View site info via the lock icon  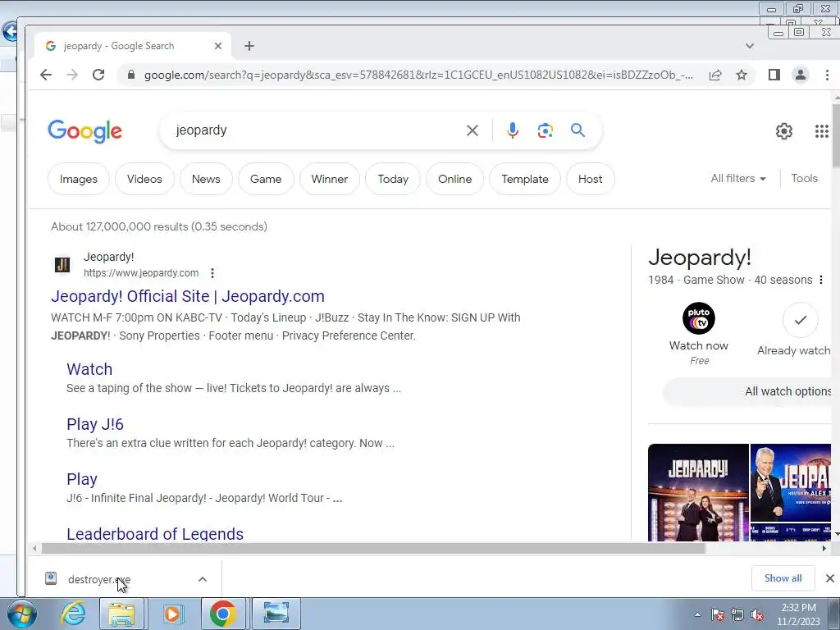130,75
